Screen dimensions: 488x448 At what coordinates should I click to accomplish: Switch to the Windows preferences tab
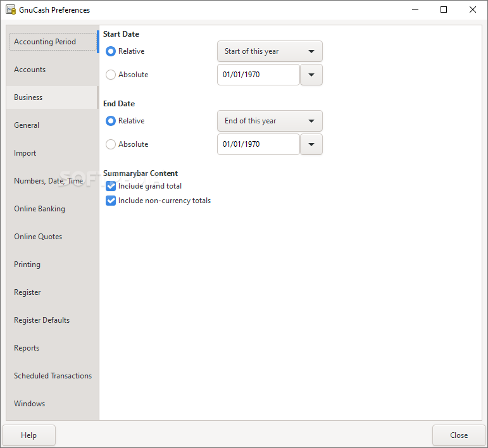(53, 404)
